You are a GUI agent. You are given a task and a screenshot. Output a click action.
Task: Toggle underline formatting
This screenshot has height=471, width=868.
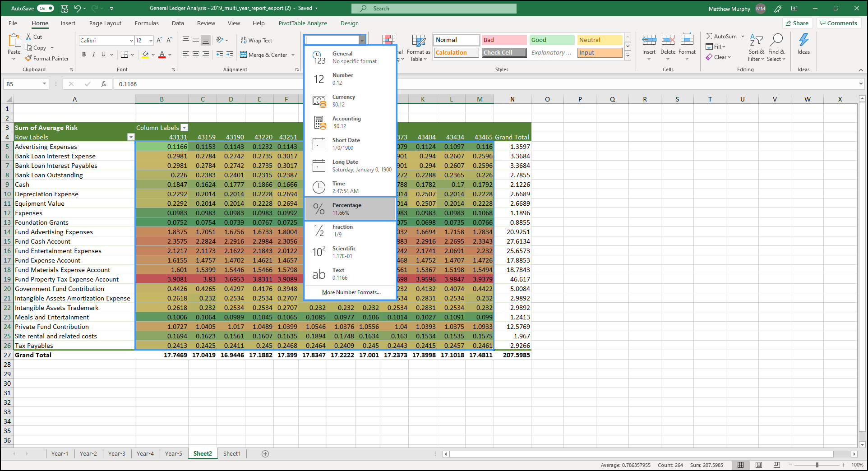(x=103, y=54)
